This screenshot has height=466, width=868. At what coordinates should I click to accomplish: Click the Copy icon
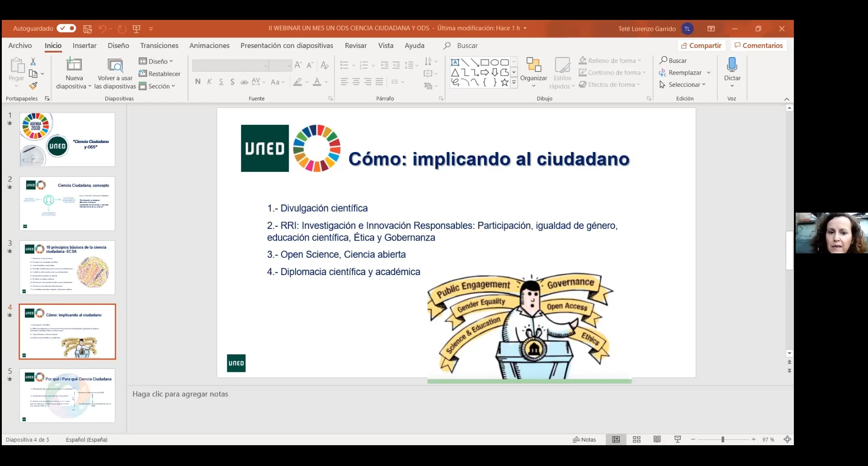[33, 73]
